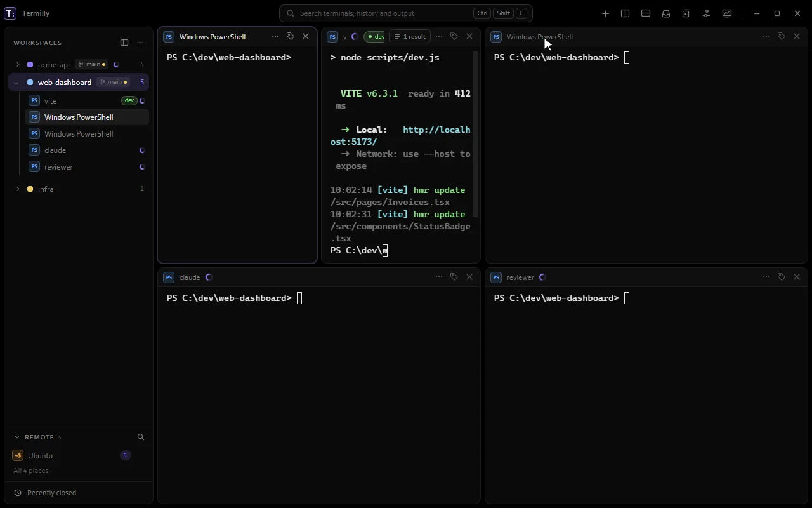Toggle the workspaces sidebar panel layout

point(124,43)
